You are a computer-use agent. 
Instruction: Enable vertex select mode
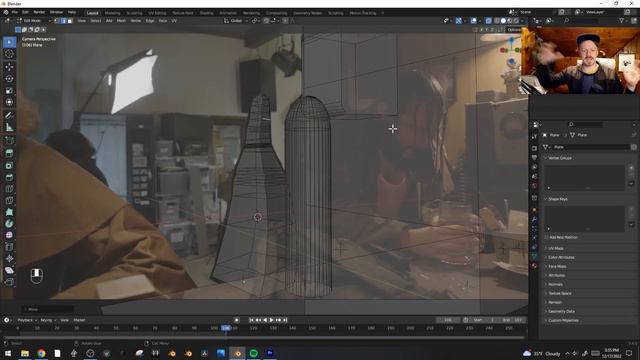(x=57, y=21)
